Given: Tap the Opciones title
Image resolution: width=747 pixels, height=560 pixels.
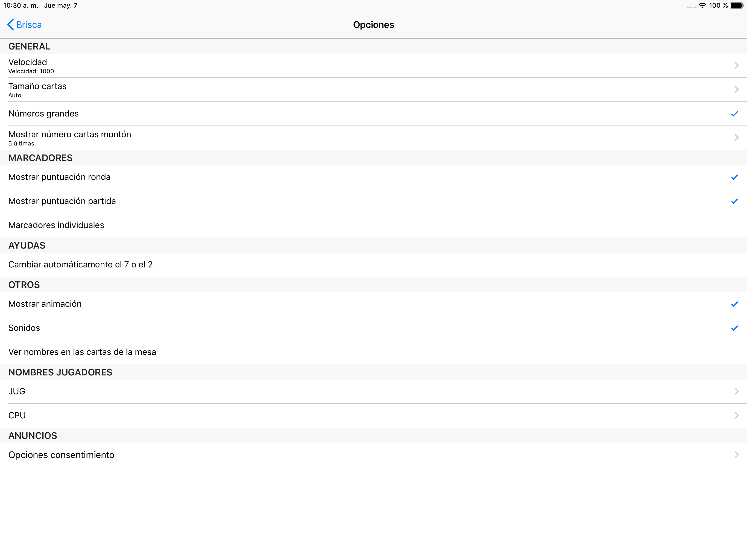Looking at the screenshot, I should click(x=373, y=25).
